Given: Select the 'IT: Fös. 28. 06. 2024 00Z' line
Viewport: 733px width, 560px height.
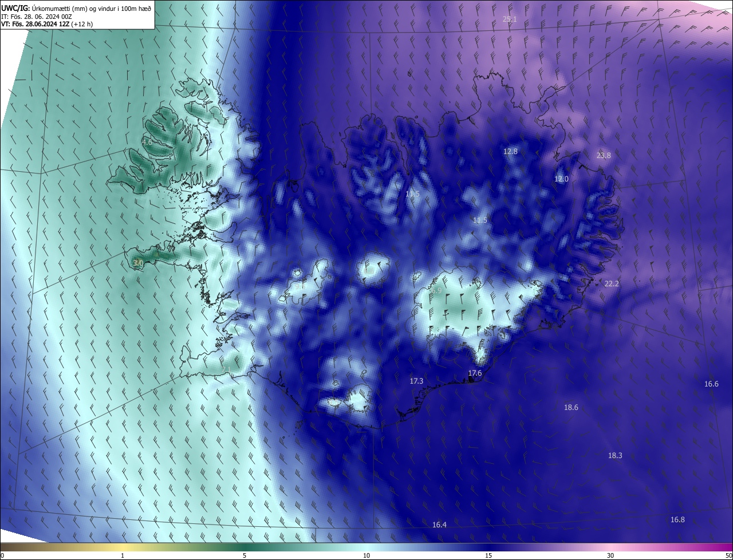Looking at the screenshot, I should (36, 16).
